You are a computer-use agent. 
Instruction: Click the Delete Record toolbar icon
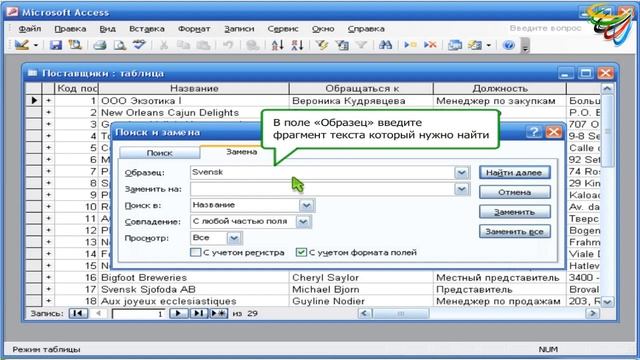pyautogui.click(x=430, y=45)
